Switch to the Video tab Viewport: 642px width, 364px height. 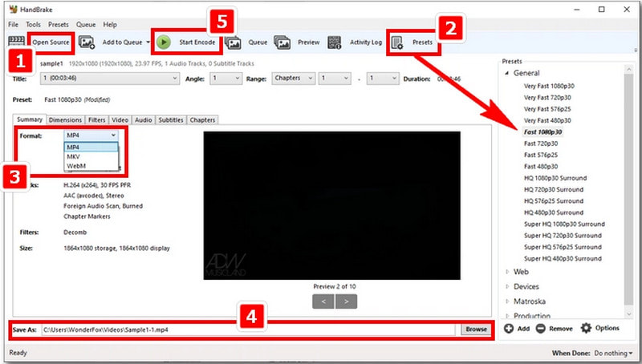(x=120, y=120)
